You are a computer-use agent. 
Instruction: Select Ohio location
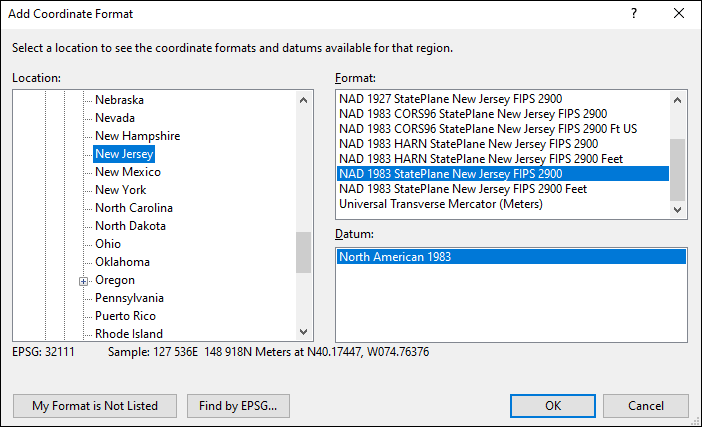(x=108, y=243)
